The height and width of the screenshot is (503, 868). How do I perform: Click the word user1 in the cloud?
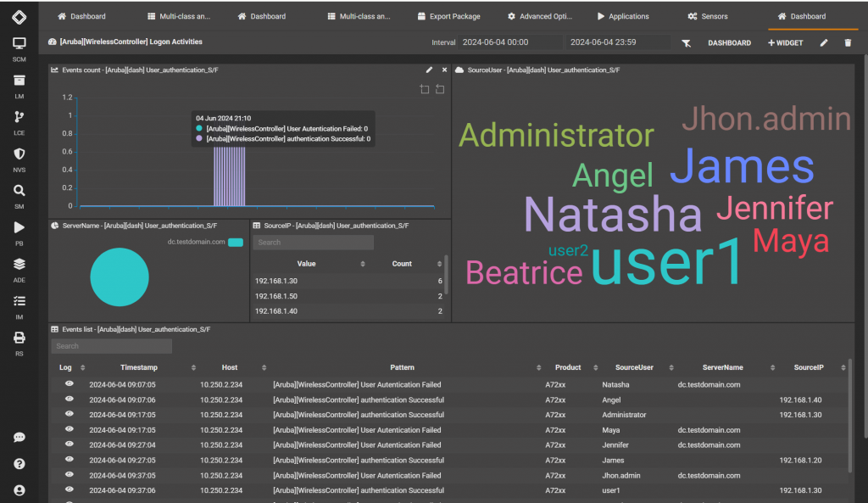pyautogui.click(x=666, y=260)
